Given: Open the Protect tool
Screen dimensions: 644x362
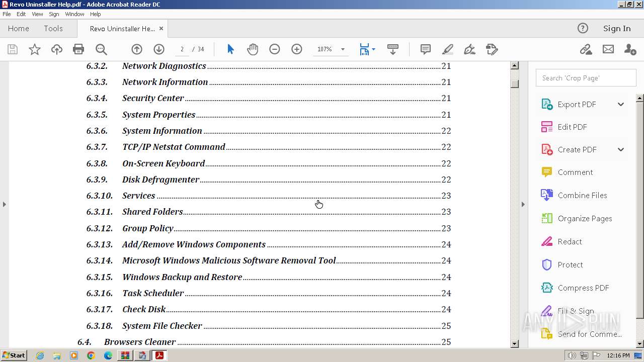Looking at the screenshot, I should pos(570,264).
